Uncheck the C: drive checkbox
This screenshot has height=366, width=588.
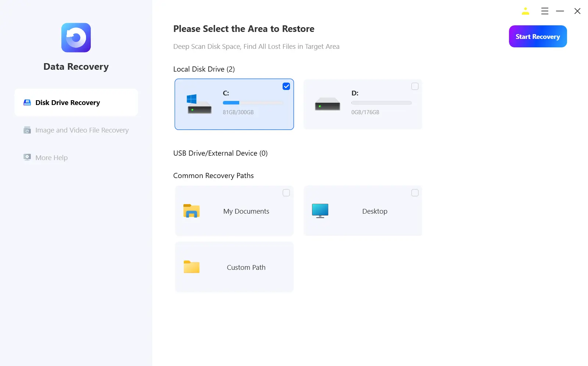click(x=286, y=86)
